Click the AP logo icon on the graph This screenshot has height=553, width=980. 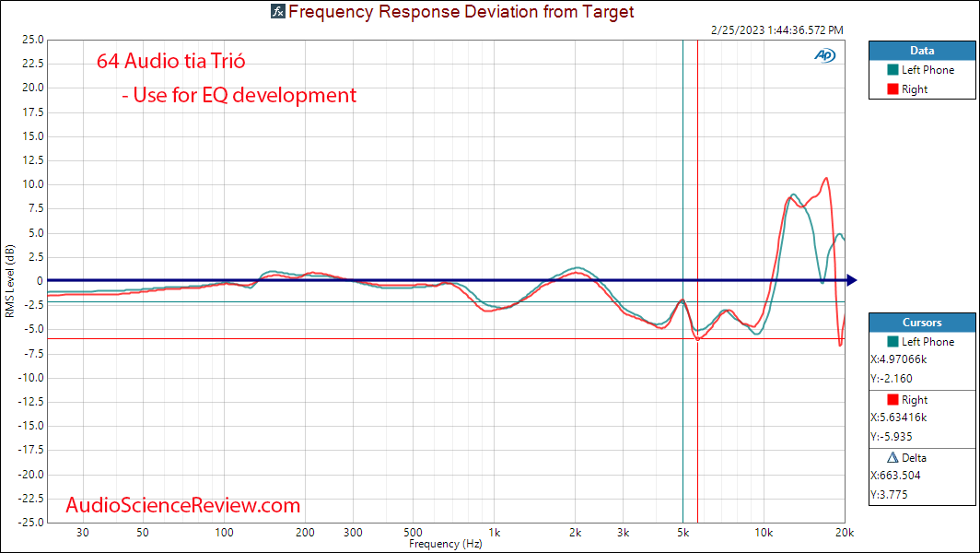(824, 55)
